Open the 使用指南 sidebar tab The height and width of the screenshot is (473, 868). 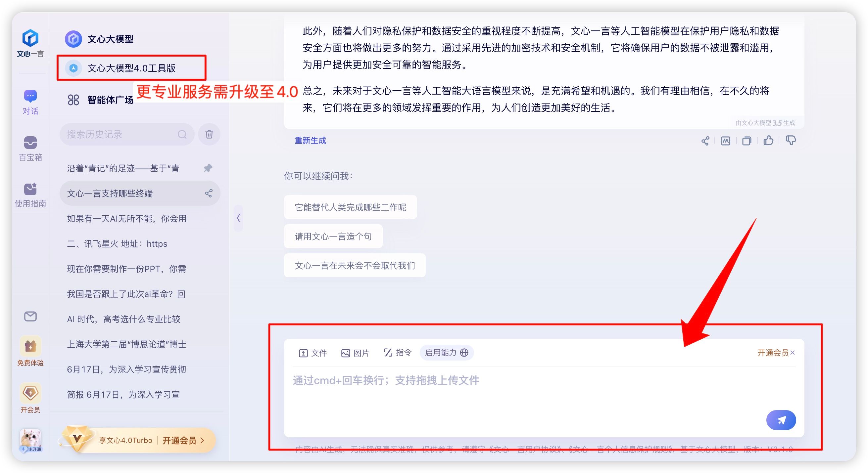(30, 194)
